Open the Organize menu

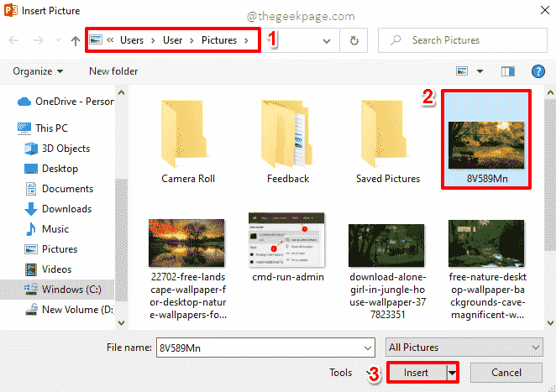(38, 71)
